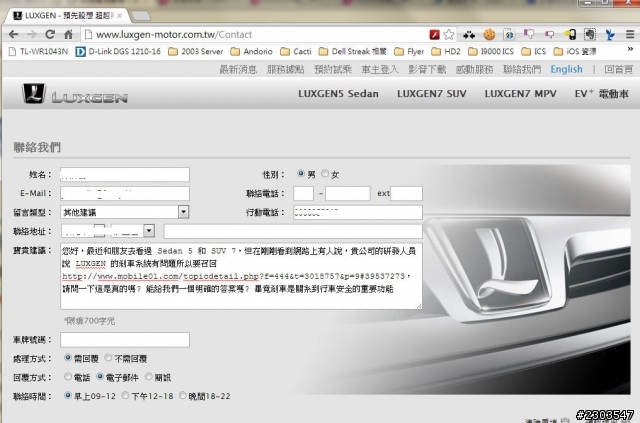640x423 pixels.
Task: Click the address bar URL
Action: (x=174, y=35)
